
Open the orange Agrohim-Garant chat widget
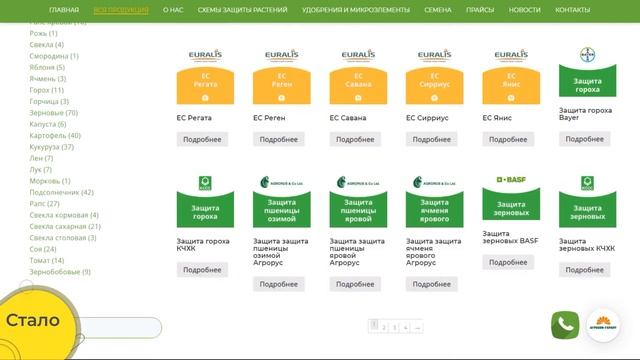click(603, 326)
